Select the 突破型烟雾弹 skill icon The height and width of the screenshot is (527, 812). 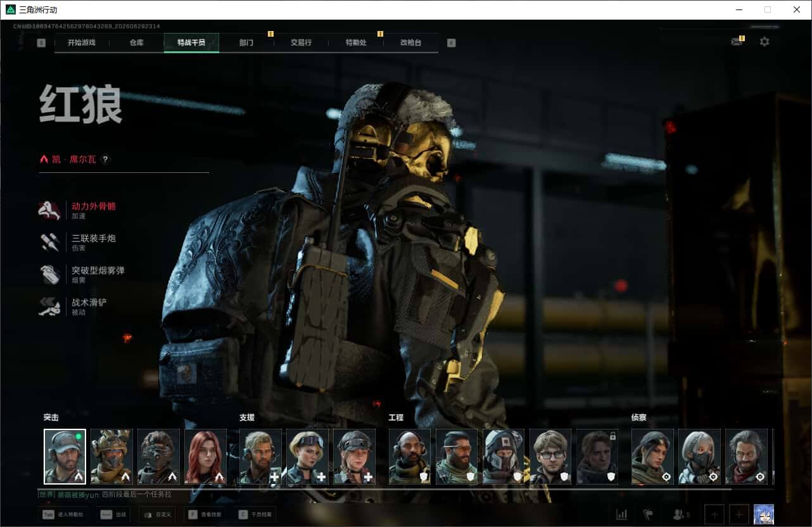(50, 274)
